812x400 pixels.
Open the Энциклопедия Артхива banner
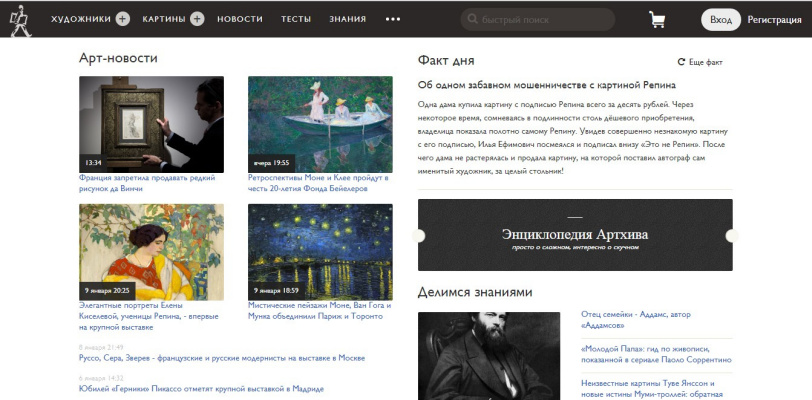pos(575,235)
